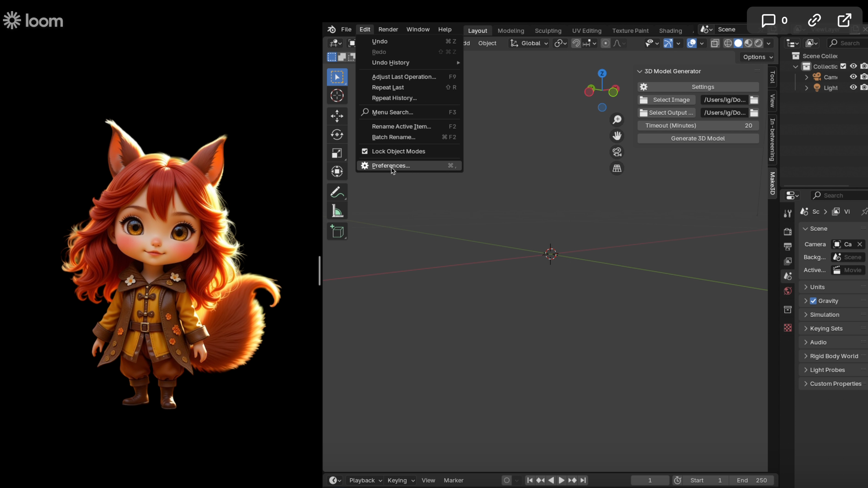Open Preferences from Edit menu
This screenshot has width=868, height=488.
pyautogui.click(x=391, y=165)
